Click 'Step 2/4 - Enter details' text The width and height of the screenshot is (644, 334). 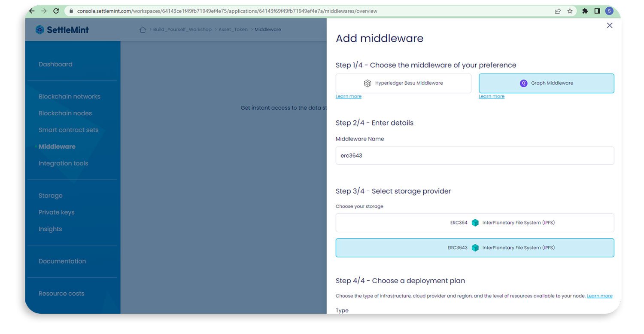coord(374,123)
